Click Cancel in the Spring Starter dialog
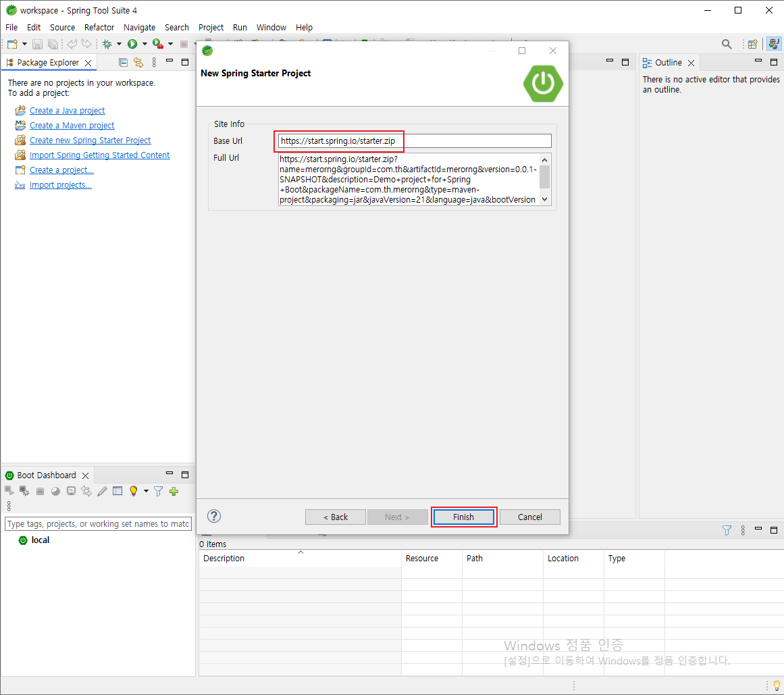This screenshot has width=784, height=695. pos(530,517)
